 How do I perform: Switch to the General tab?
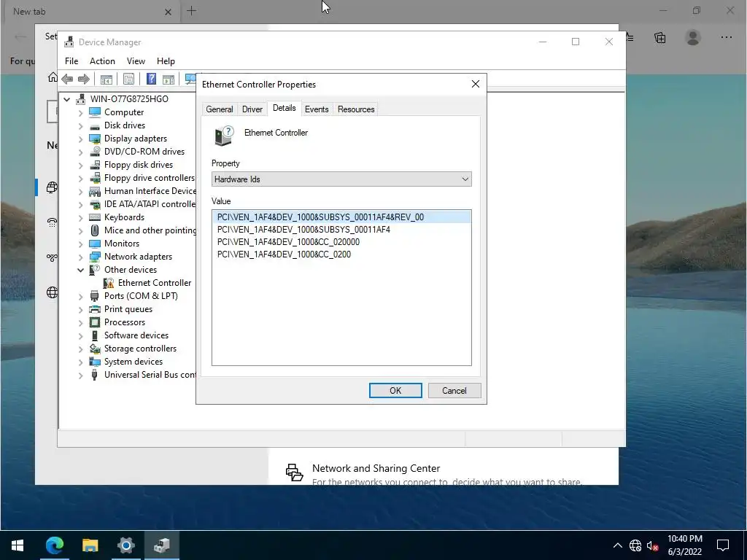(219, 109)
